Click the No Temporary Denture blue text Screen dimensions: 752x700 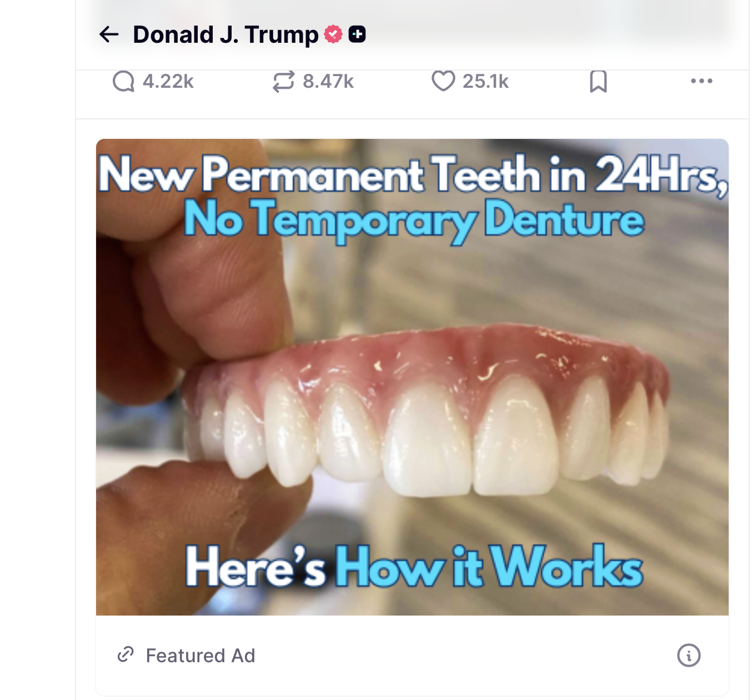tap(414, 221)
